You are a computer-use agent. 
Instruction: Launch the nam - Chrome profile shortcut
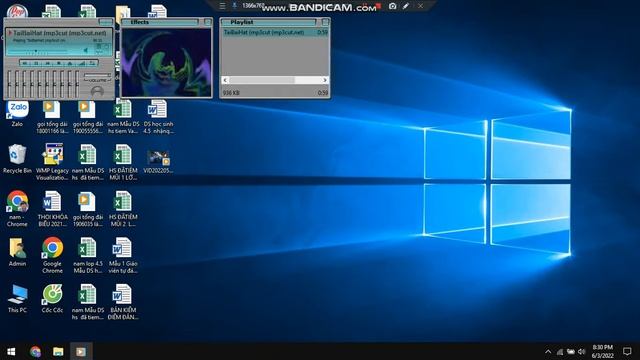point(17,208)
